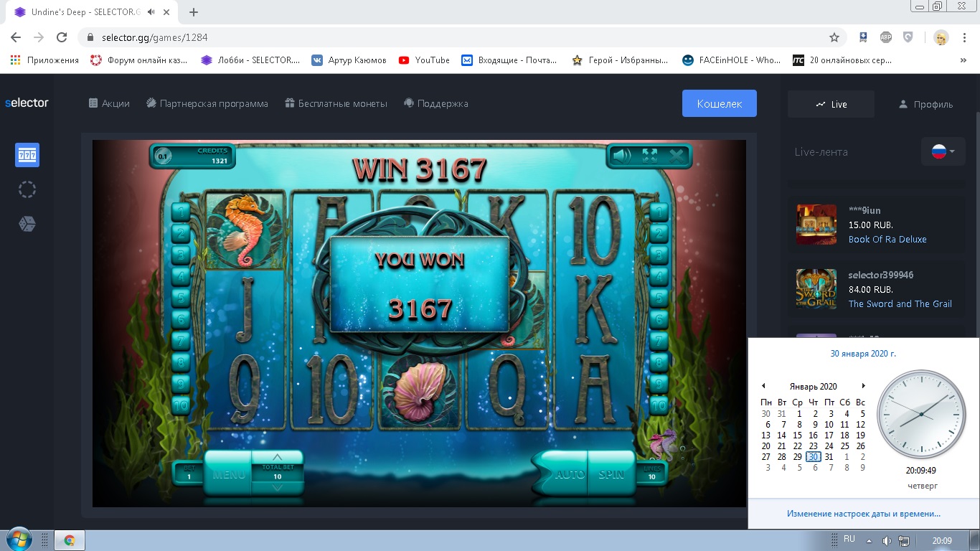Open the network icon in system tray
The image size is (980, 551).
click(x=904, y=540)
